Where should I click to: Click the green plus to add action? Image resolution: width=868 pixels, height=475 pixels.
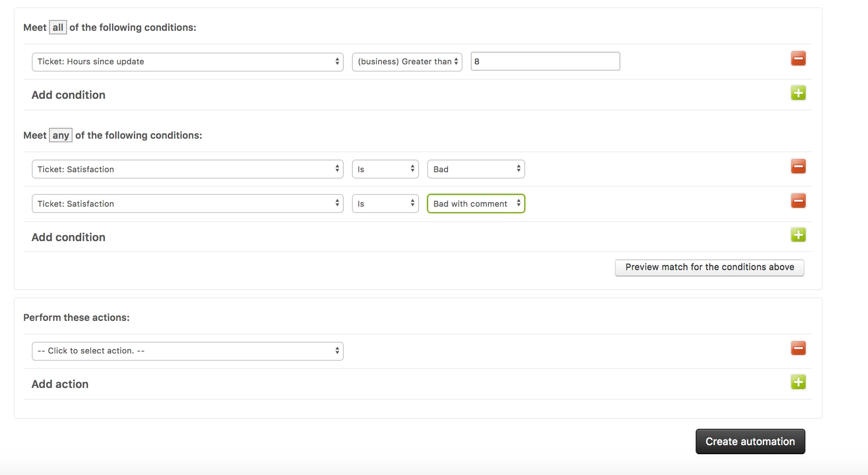798,383
